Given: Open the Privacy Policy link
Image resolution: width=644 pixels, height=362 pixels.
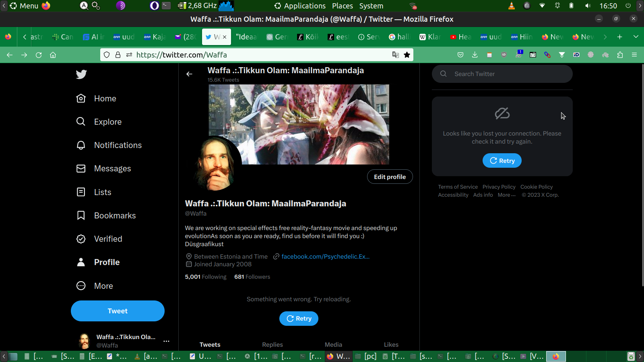Looking at the screenshot, I should pyautogui.click(x=499, y=187).
